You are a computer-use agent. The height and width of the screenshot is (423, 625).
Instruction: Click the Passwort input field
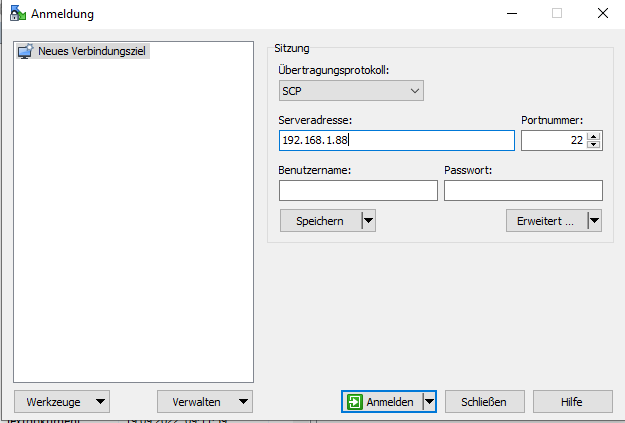point(523,190)
